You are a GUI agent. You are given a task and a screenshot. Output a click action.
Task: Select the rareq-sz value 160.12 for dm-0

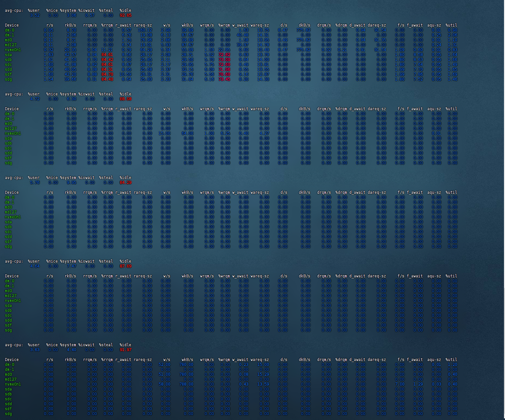(x=145, y=30)
